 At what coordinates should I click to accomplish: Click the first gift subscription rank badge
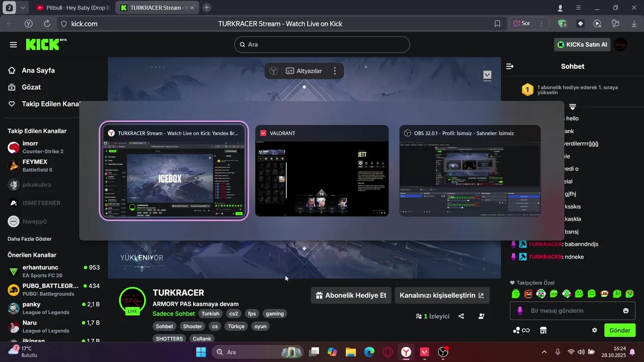tap(527, 90)
